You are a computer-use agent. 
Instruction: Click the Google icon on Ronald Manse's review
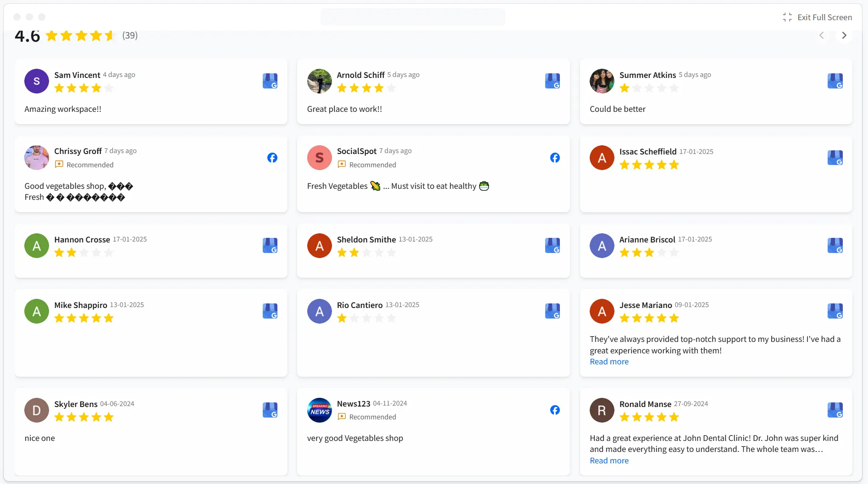point(835,410)
